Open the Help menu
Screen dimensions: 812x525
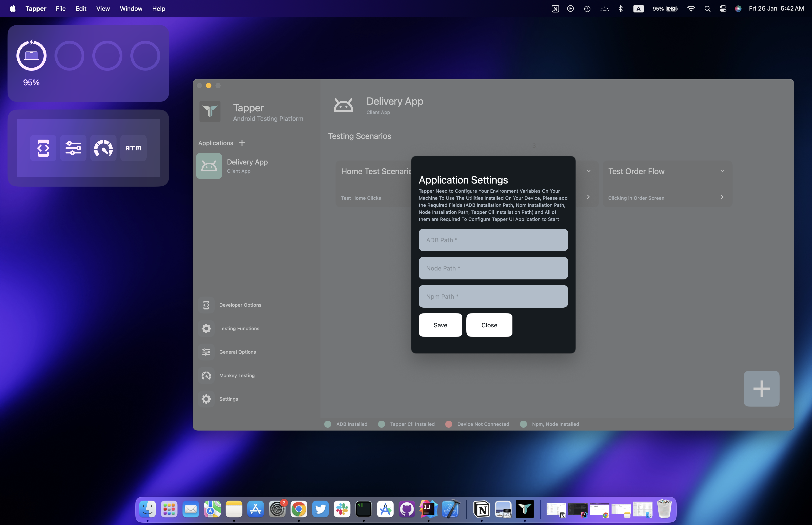[158, 8]
